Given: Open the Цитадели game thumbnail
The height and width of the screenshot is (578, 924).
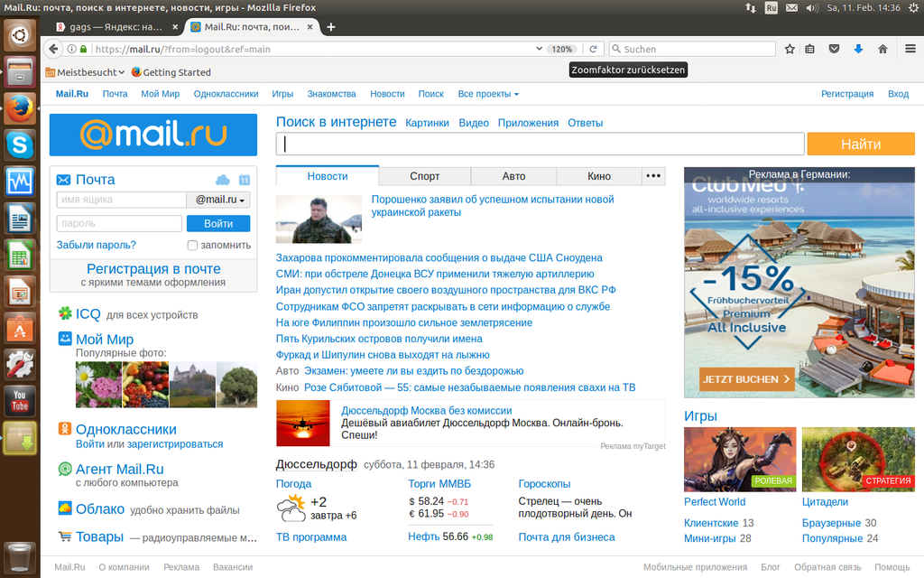Looking at the screenshot, I should (x=858, y=460).
